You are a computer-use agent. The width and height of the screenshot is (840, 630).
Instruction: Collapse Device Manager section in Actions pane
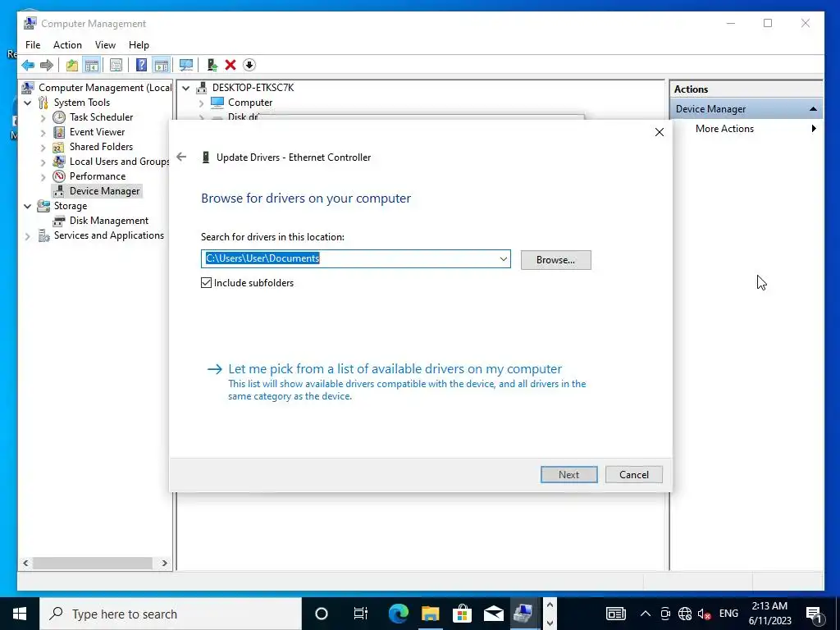[x=813, y=109]
